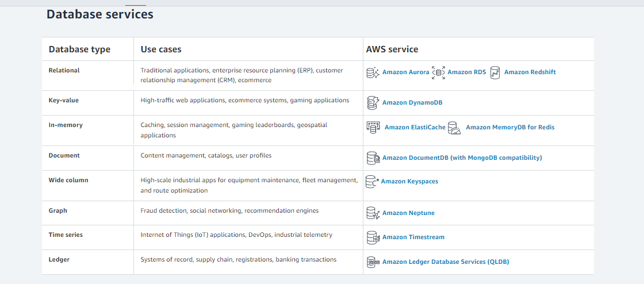This screenshot has width=644, height=284.
Task: Click the Amazon Redshift icon
Action: (x=495, y=72)
